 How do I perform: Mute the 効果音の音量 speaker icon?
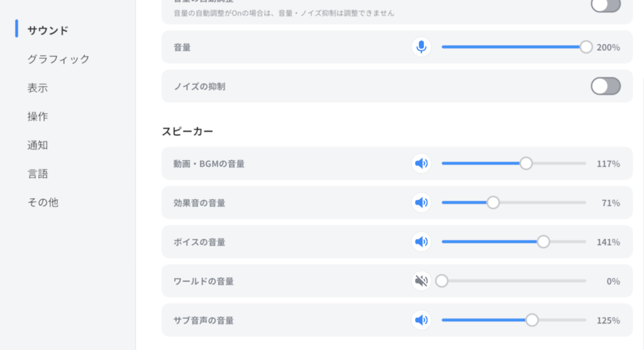click(421, 203)
